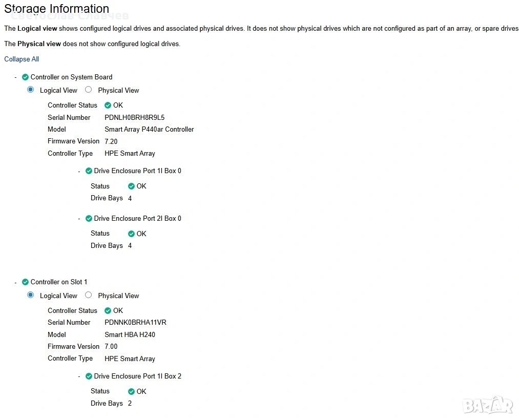Image resolution: width=519 pixels, height=420 pixels.
Task: Select Logical View for the Slot 1 controller
Action: 31,295
